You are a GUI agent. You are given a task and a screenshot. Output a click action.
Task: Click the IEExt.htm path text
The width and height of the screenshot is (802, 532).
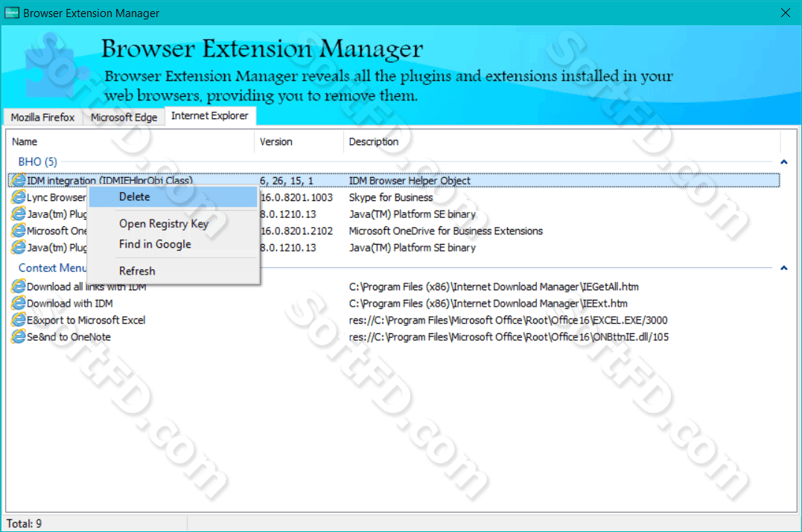point(488,304)
